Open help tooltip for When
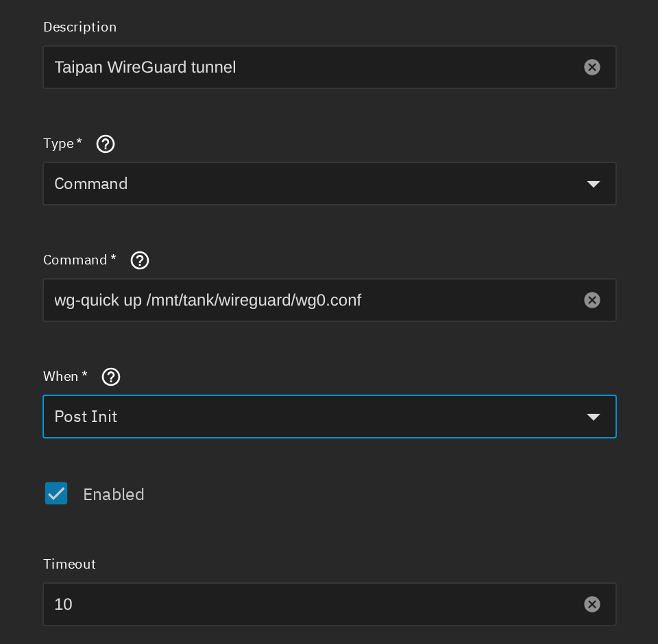 tap(111, 377)
